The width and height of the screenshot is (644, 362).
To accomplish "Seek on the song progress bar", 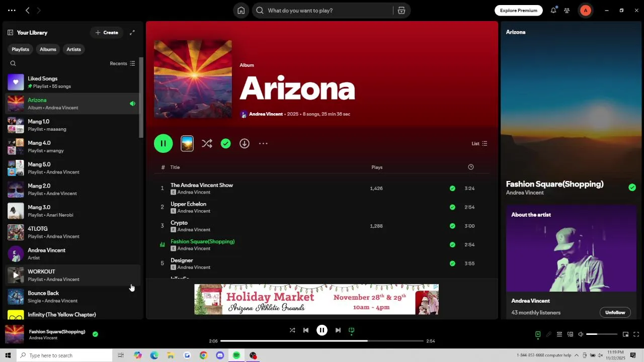I will point(322,341).
